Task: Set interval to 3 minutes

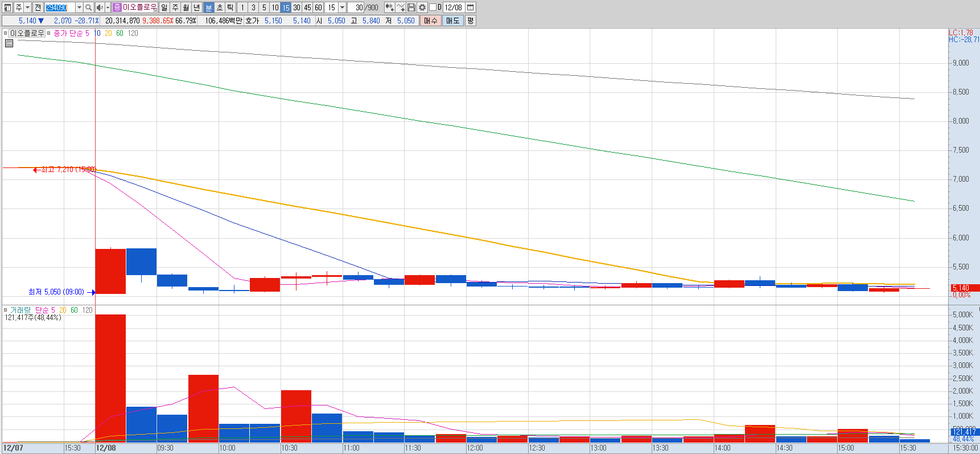Action: coord(253,7)
